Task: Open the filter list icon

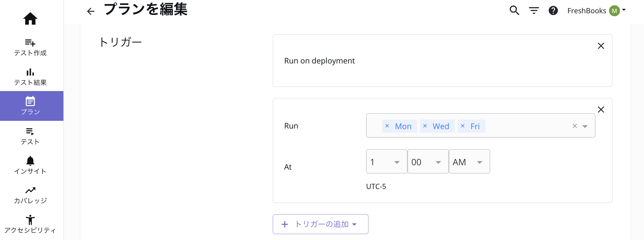Action: click(x=534, y=11)
